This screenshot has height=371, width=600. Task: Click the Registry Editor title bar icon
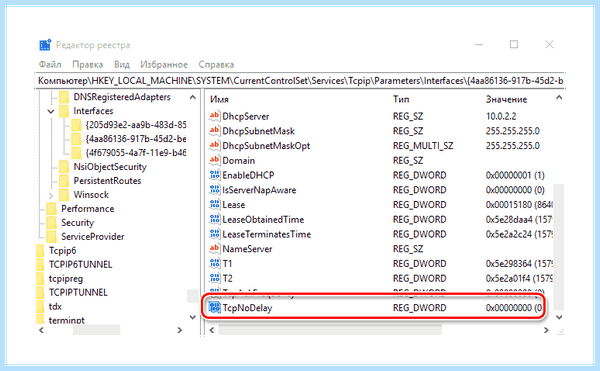point(45,45)
